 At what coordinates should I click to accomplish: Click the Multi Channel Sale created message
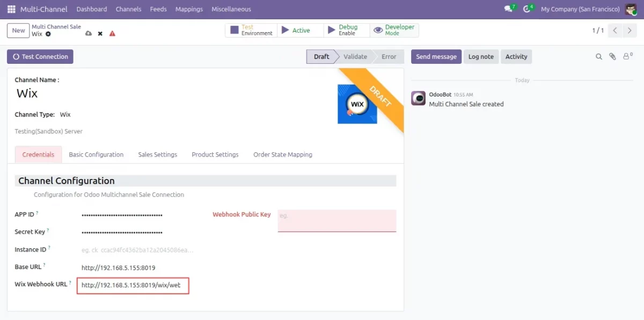tap(466, 104)
